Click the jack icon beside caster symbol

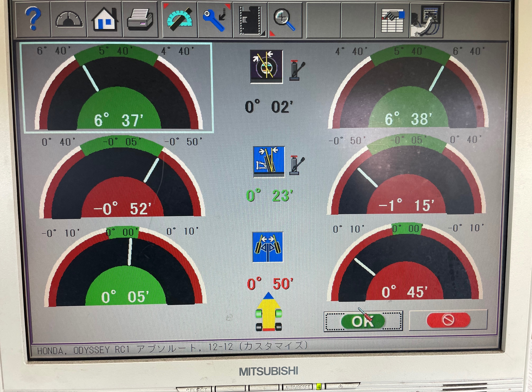(x=297, y=71)
